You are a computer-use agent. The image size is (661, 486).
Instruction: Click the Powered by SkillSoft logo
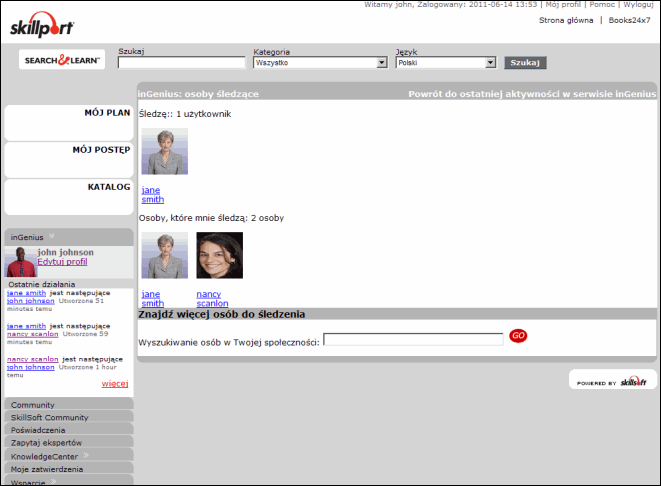click(x=613, y=381)
